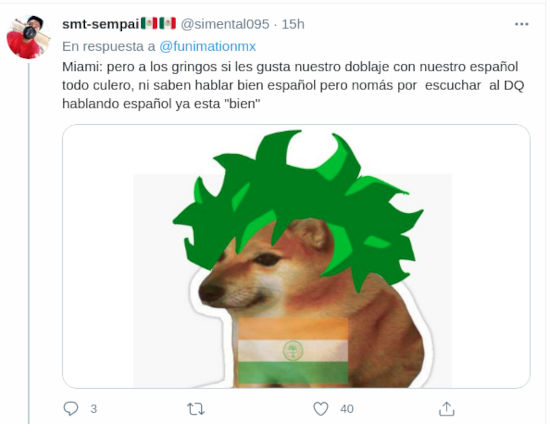Open the @simental095 handle link
This screenshot has height=424, width=550.
225,24
